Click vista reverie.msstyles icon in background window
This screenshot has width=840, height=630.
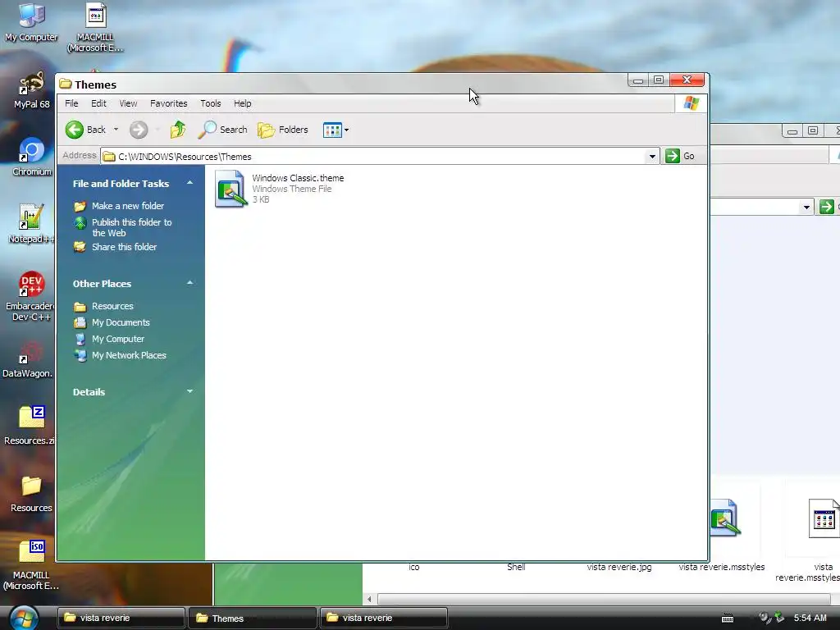click(x=724, y=518)
